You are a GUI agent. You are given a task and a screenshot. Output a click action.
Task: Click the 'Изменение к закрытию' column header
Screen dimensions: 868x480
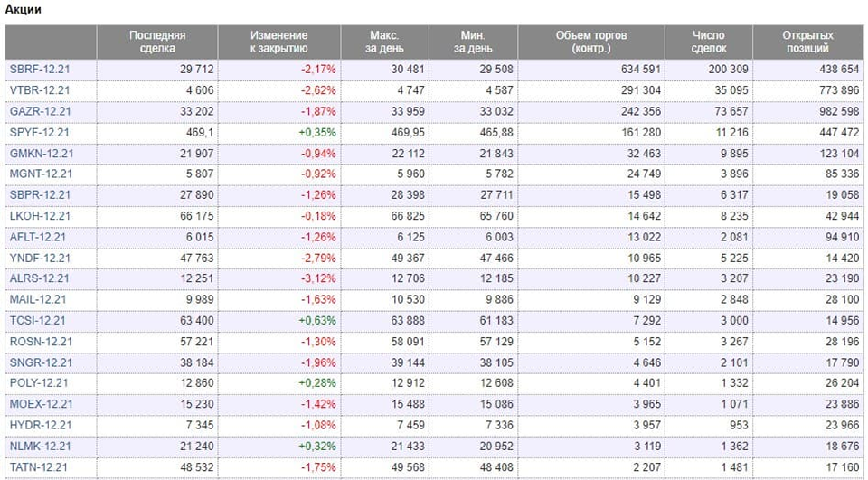[x=278, y=42]
